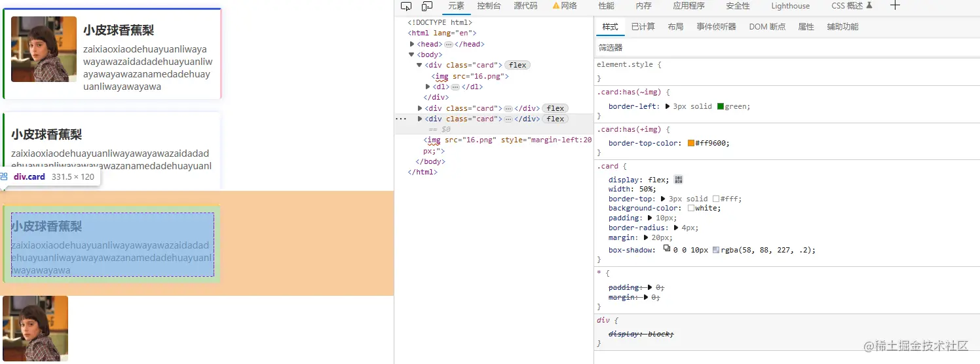Click the flex badge on the second div.card

(x=556, y=108)
